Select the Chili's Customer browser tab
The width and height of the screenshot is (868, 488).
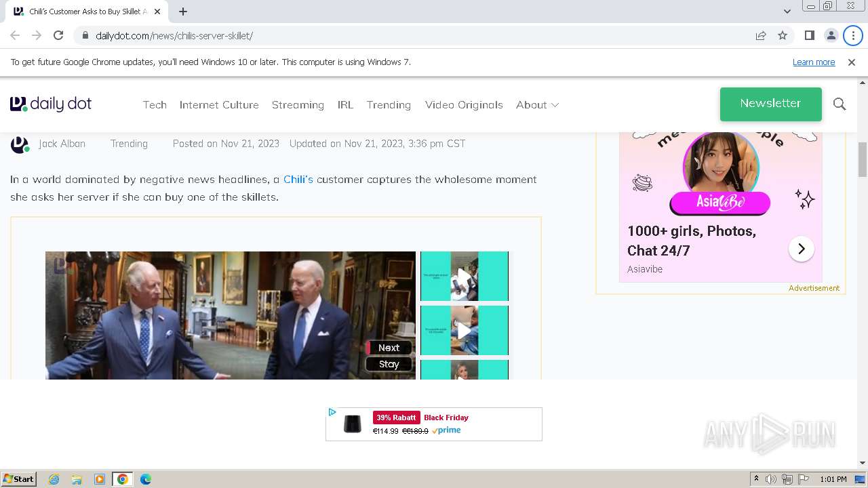pyautogui.click(x=86, y=12)
